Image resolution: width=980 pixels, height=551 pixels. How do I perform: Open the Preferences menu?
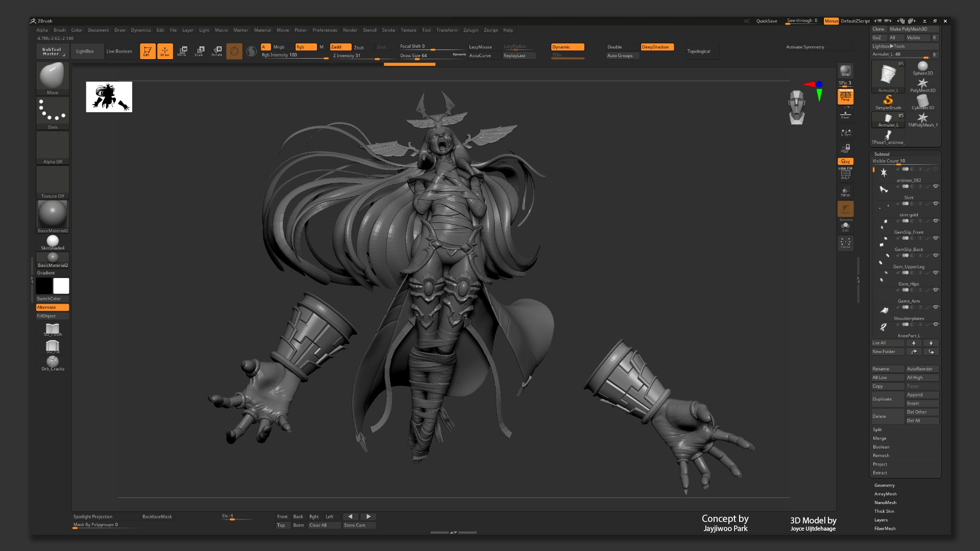[x=325, y=30]
